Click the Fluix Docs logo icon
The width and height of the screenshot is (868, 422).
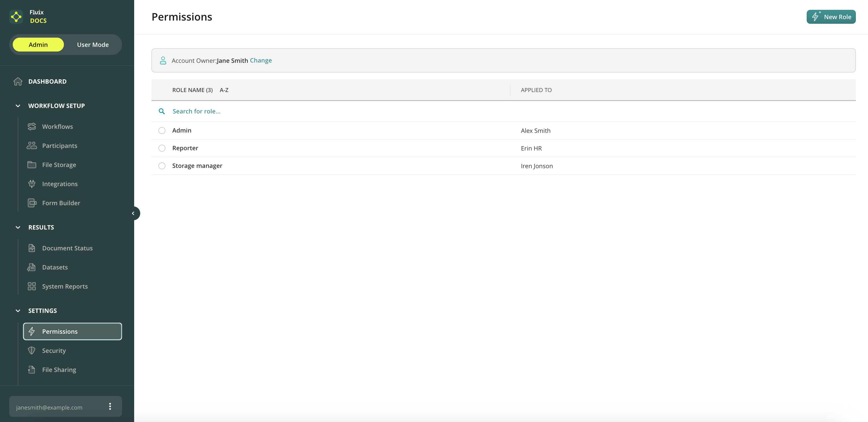(x=16, y=16)
